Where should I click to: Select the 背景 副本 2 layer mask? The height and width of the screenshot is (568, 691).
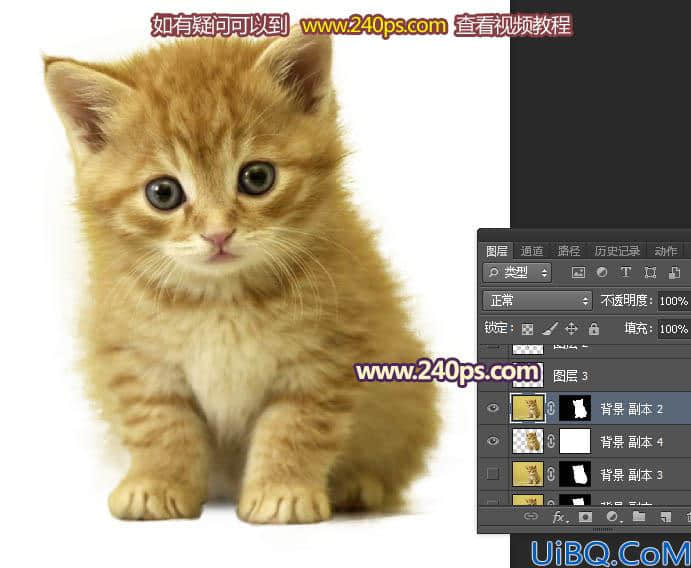click(x=575, y=408)
